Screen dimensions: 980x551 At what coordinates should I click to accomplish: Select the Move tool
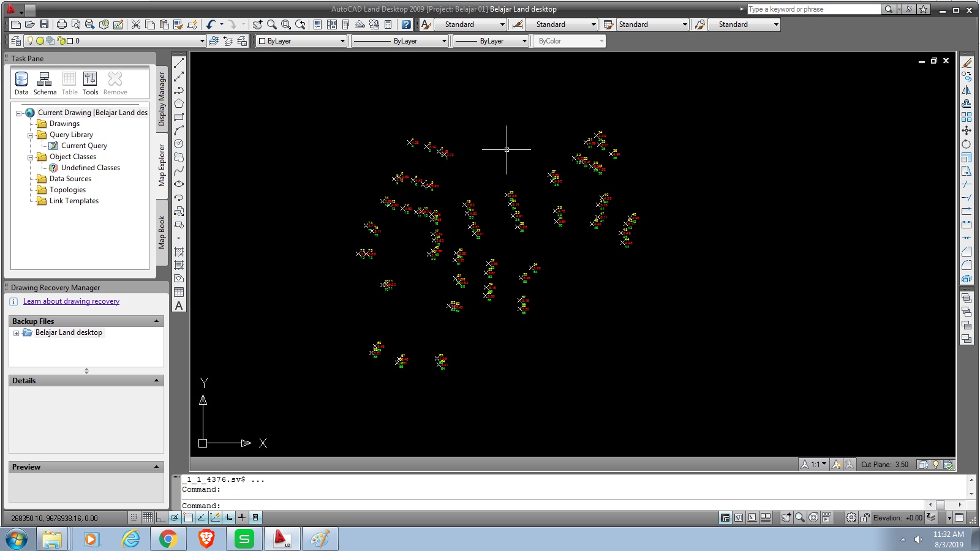point(967,130)
